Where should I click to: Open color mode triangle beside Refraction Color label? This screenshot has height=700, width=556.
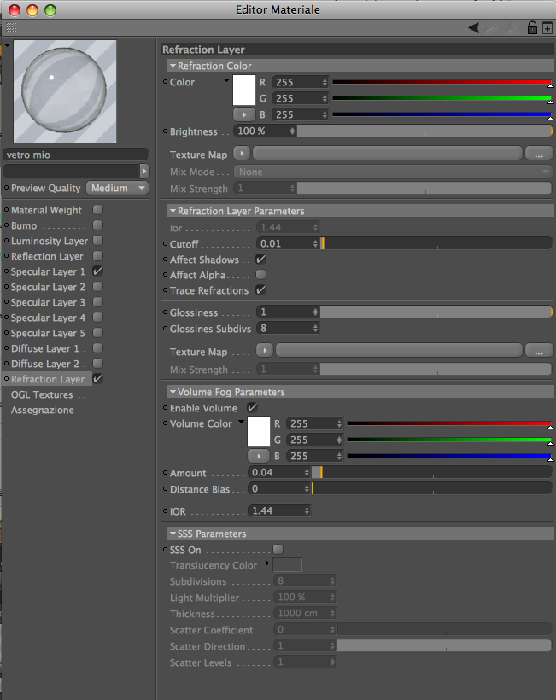tap(227, 81)
